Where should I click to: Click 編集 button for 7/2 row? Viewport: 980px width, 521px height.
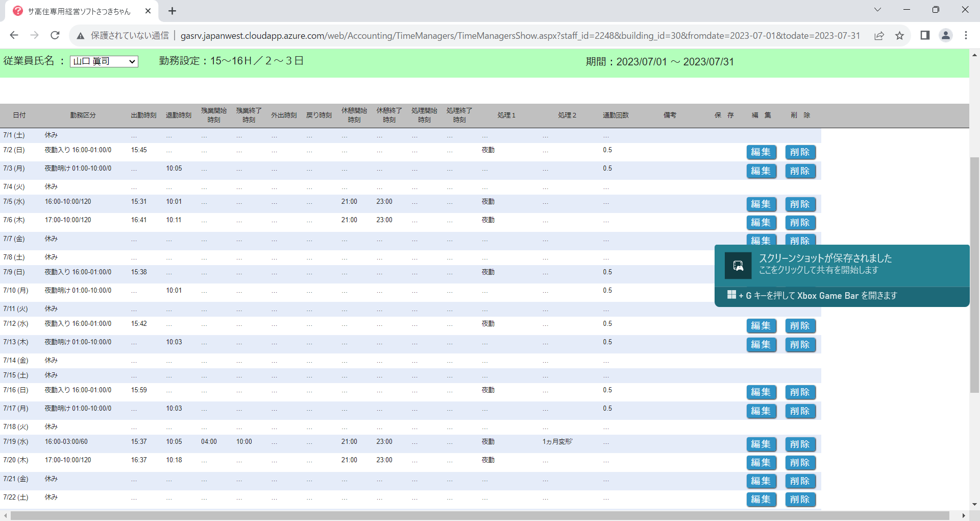(761, 152)
